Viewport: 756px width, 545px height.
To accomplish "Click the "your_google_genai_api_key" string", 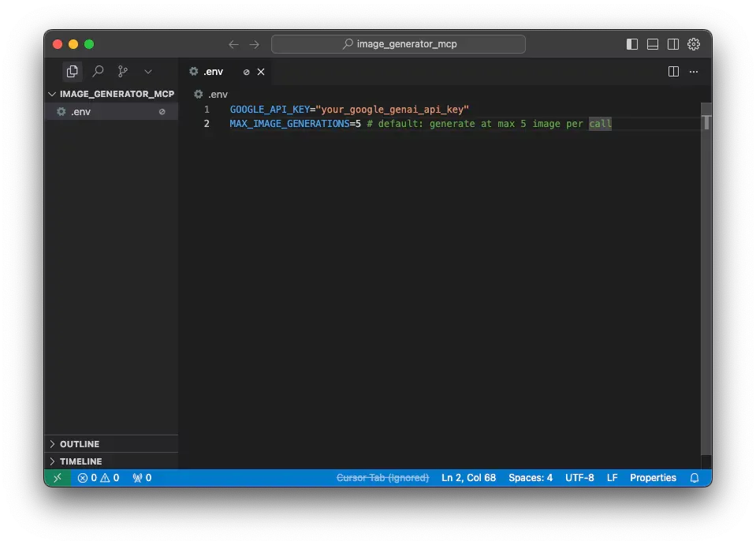I will click(x=392, y=110).
